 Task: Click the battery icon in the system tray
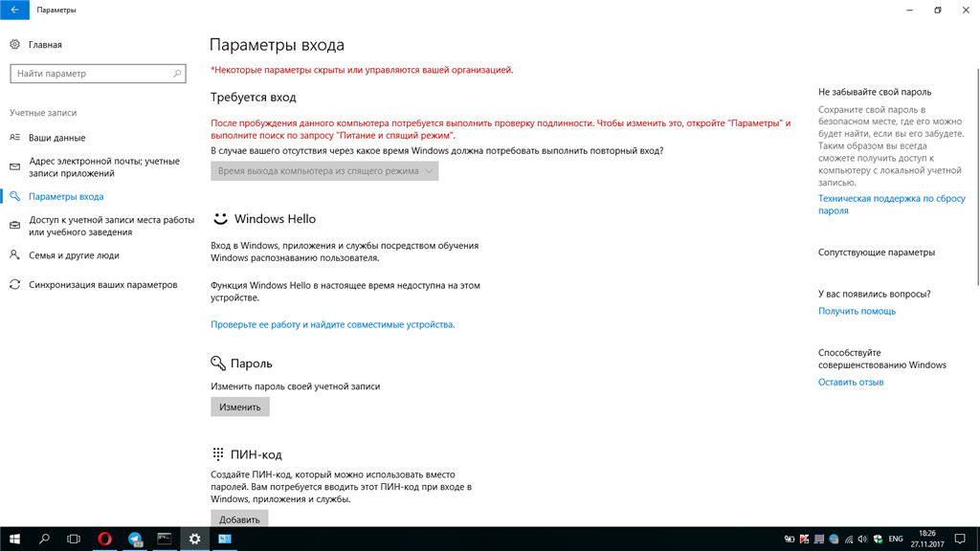coord(790,539)
